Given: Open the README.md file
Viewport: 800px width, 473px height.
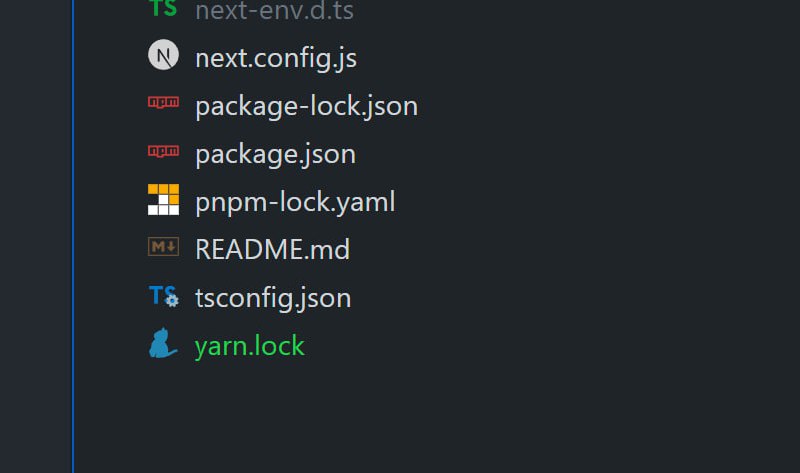Looking at the screenshot, I should point(272,249).
